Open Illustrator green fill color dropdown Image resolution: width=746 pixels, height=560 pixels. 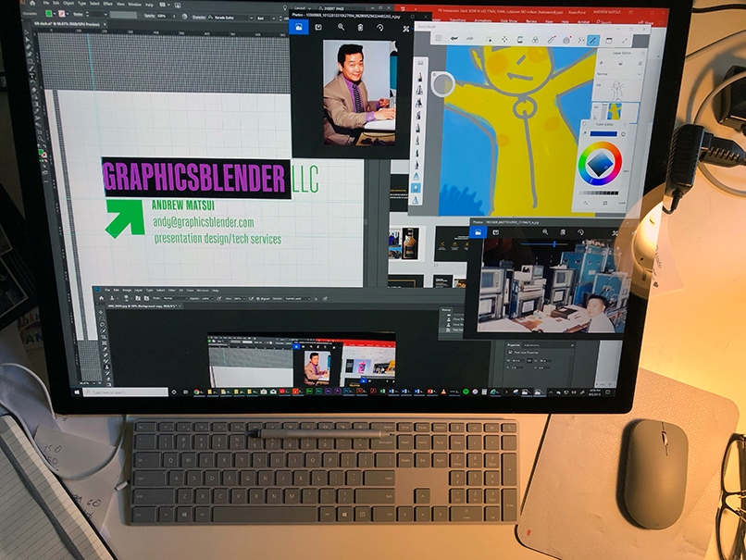tap(55, 14)
